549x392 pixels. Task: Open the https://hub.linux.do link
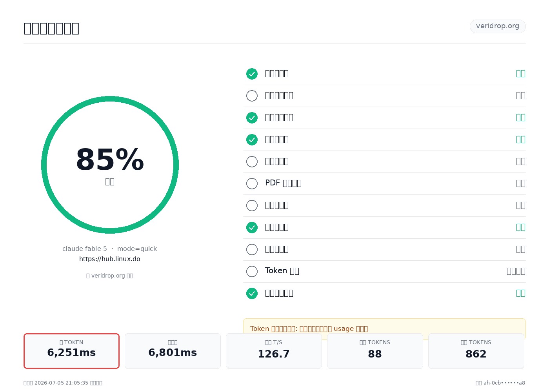110,259
